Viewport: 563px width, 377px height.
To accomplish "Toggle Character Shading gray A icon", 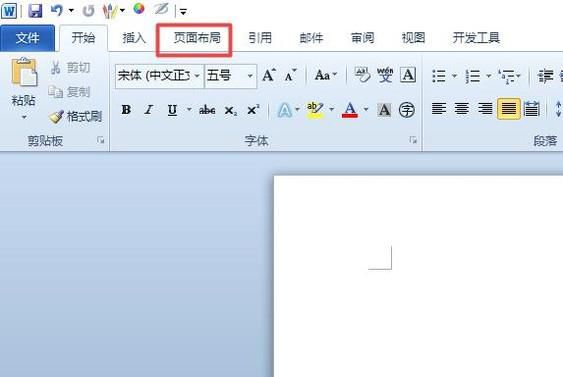I will (384, 110).
